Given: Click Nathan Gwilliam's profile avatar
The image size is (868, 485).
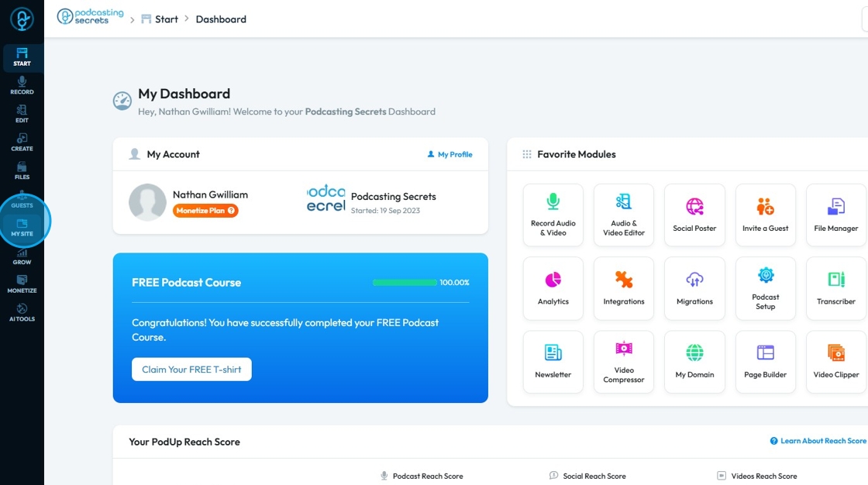Looking at the screenshot, I should 147,202.
